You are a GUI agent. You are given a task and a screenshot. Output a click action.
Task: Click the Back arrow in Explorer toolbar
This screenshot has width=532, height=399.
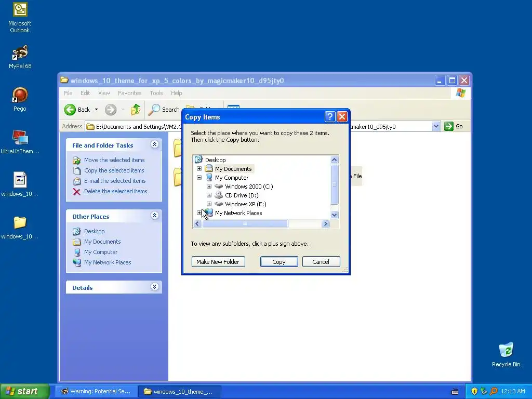77,110
